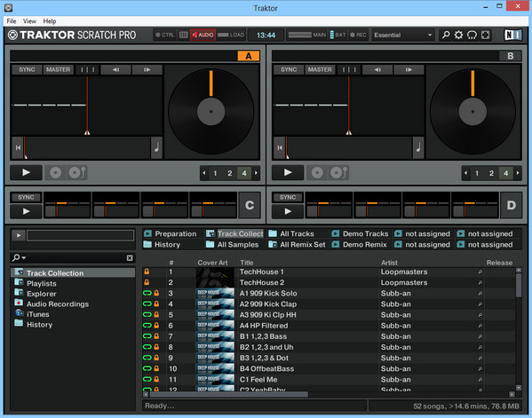Enable SYNC on Deck B
Image resolution: width=532 pixels, height=418 pixels.
click(x=289, y=69)
